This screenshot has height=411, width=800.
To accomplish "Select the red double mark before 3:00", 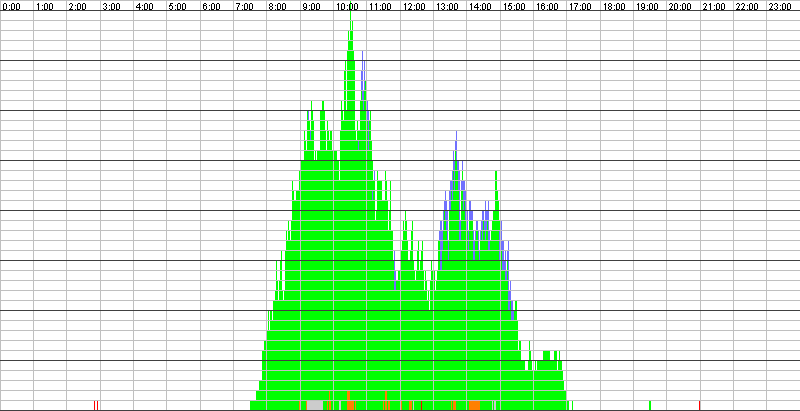I will click(x=96, y=405).
